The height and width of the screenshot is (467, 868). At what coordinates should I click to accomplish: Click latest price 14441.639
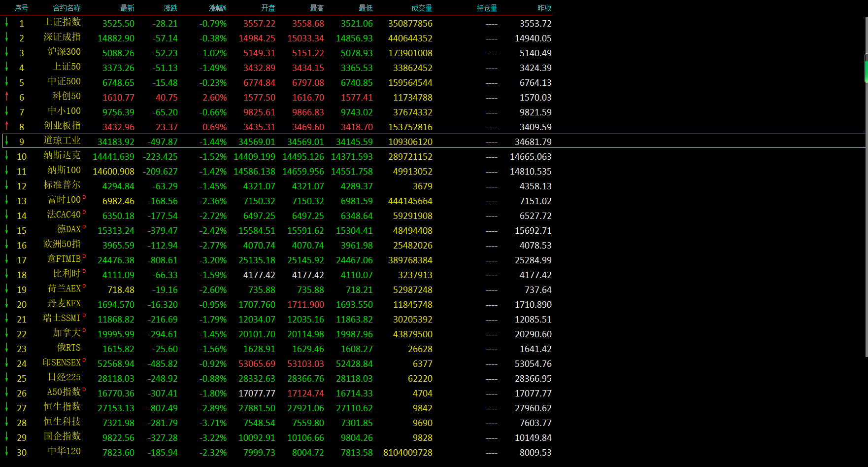pyautogui.click(x=113, y=157)
